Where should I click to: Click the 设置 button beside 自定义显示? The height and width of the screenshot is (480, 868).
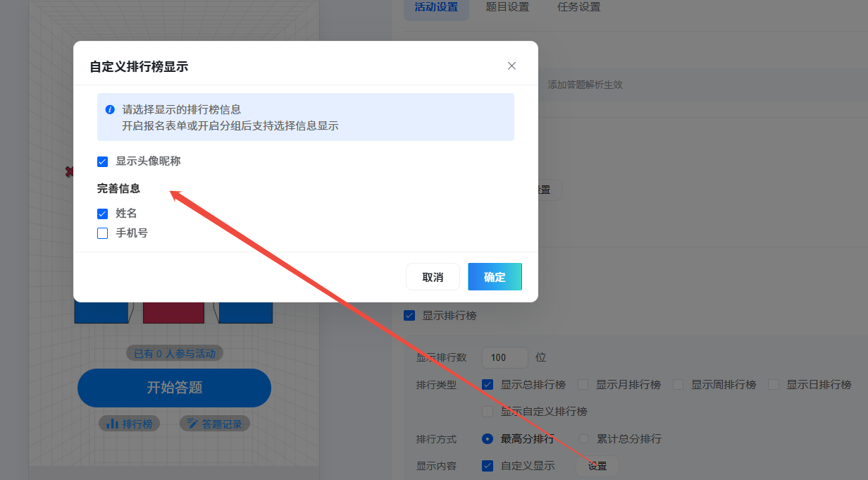[x=597, y=466]
